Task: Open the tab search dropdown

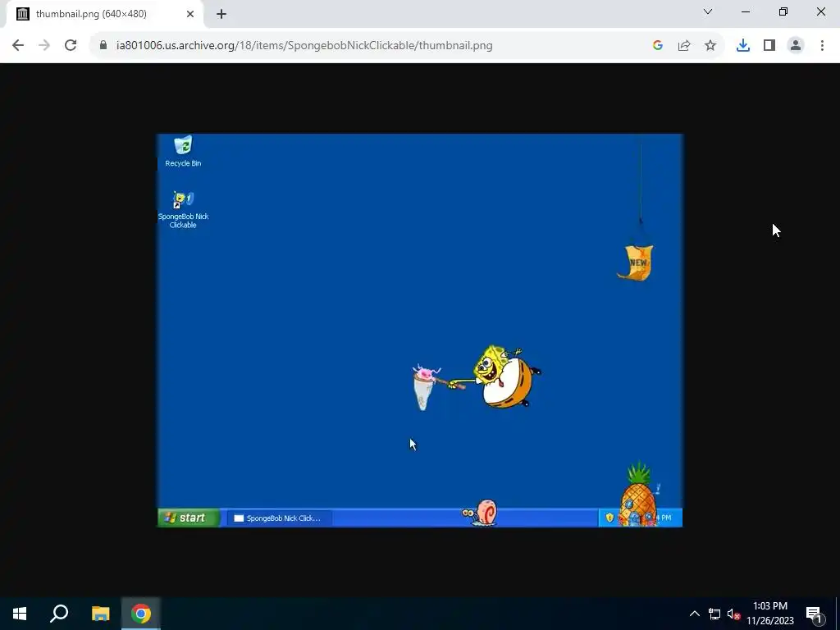Action: pos(708,11)
